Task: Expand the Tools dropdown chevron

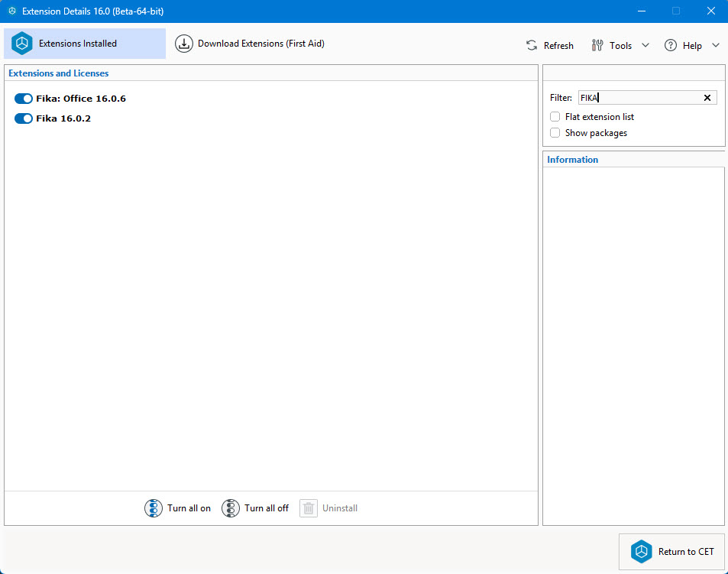Action: click(645, 45)
